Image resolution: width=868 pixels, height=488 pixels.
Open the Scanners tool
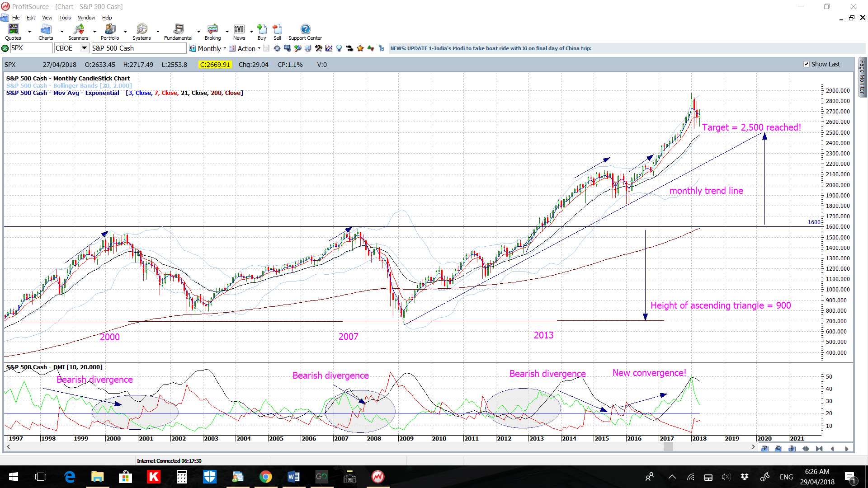(x=78, y=32)
